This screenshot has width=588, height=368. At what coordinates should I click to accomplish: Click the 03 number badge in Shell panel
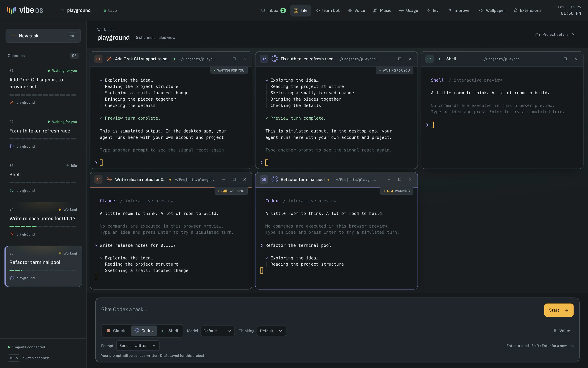pyautogui.click(x=429, y=59)
